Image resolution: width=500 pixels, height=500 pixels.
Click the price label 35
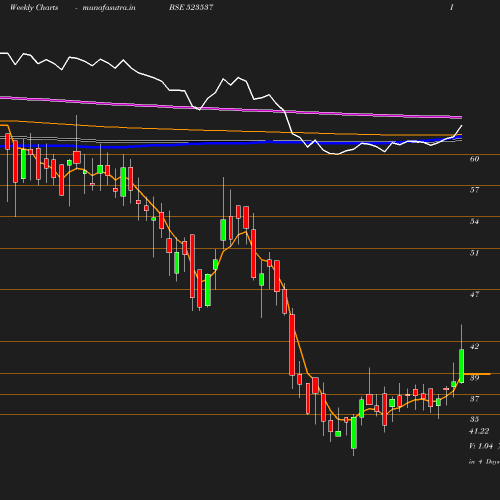point(474,419)
